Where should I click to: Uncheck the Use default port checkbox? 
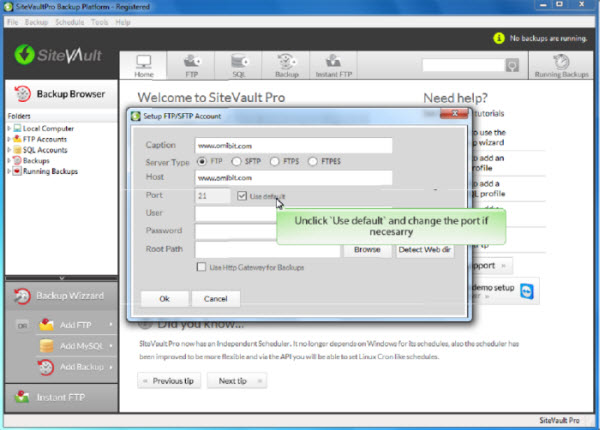click(241, 196)
